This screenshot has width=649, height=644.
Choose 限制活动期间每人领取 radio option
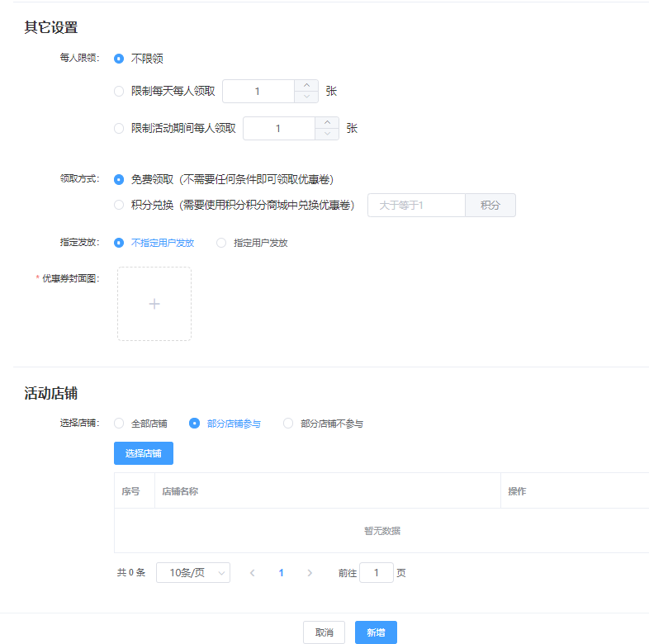(x=119, y=128)
